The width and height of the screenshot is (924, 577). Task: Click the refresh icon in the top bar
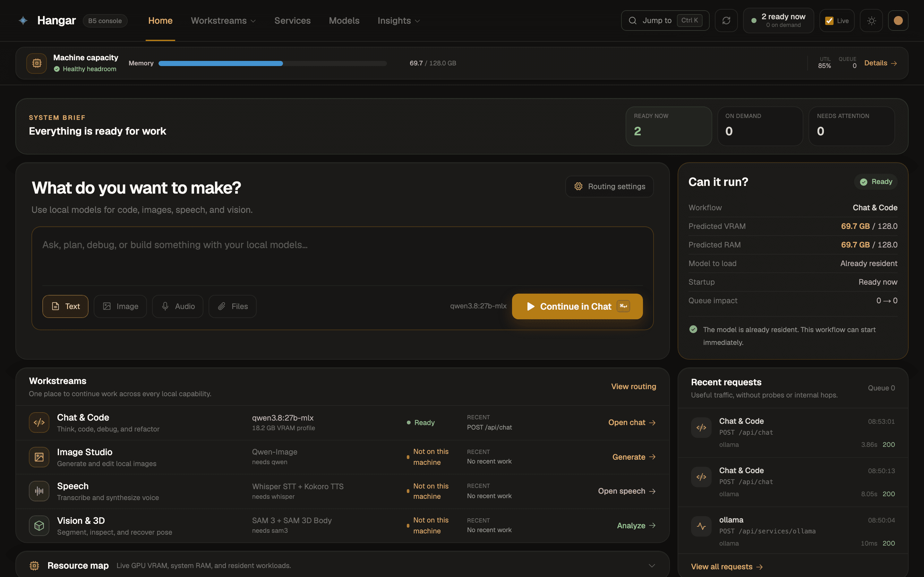pos(726,21)
